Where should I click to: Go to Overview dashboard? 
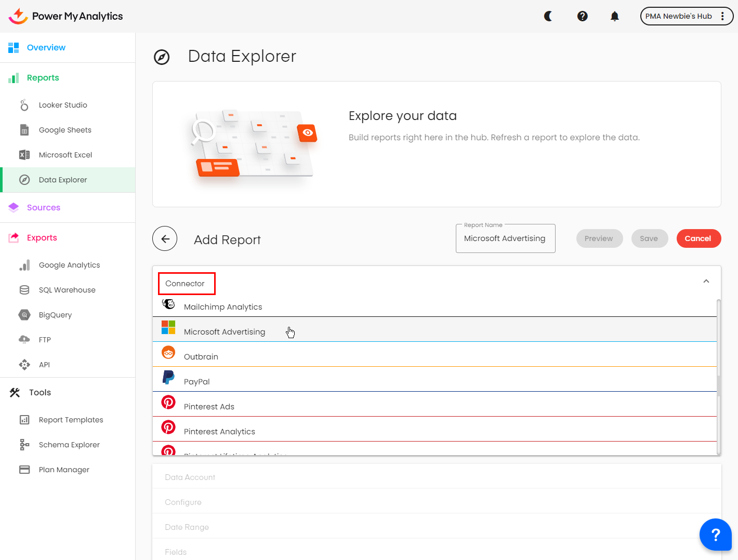pos(46,48)
